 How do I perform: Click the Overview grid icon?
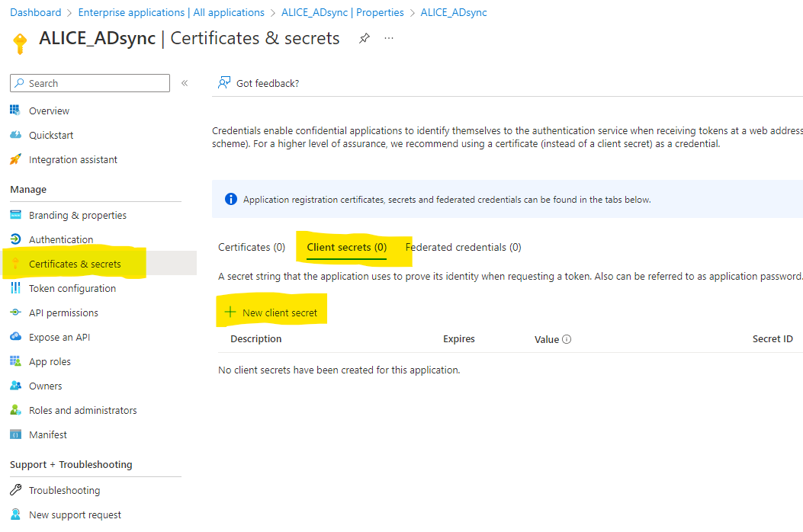[x=15, y=110]
